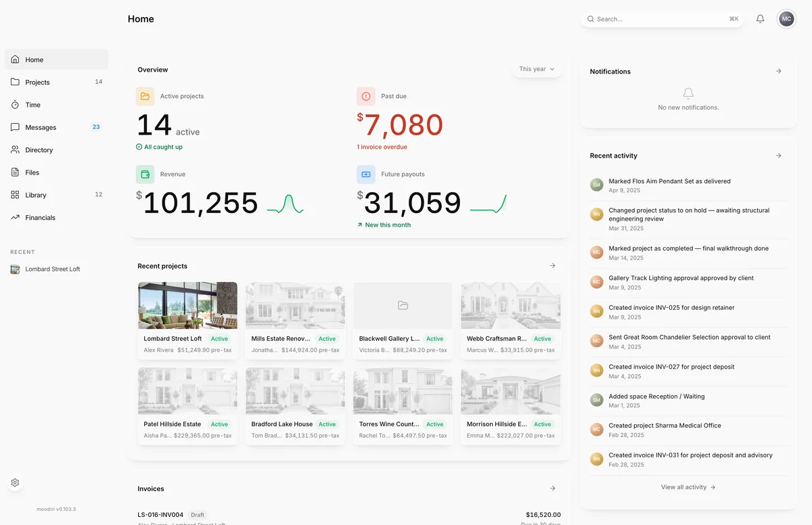Open Blackwell Gallery project card

[x=403, y=321]
